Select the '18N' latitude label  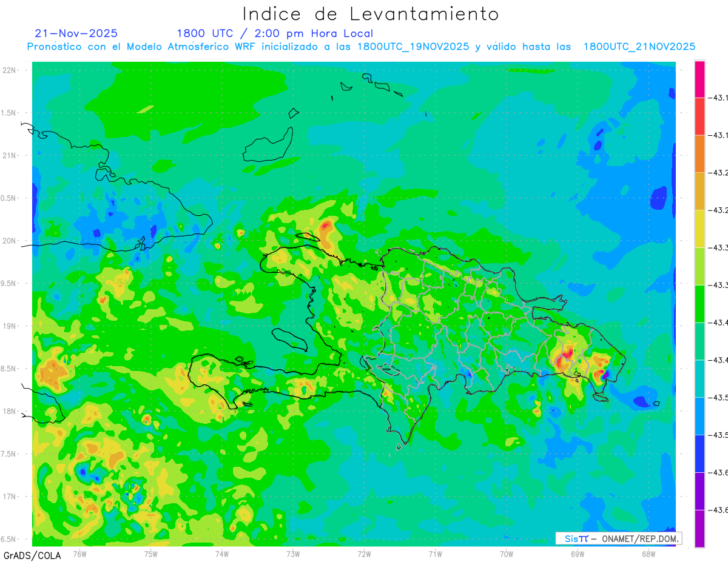click(x=9, y=411)
